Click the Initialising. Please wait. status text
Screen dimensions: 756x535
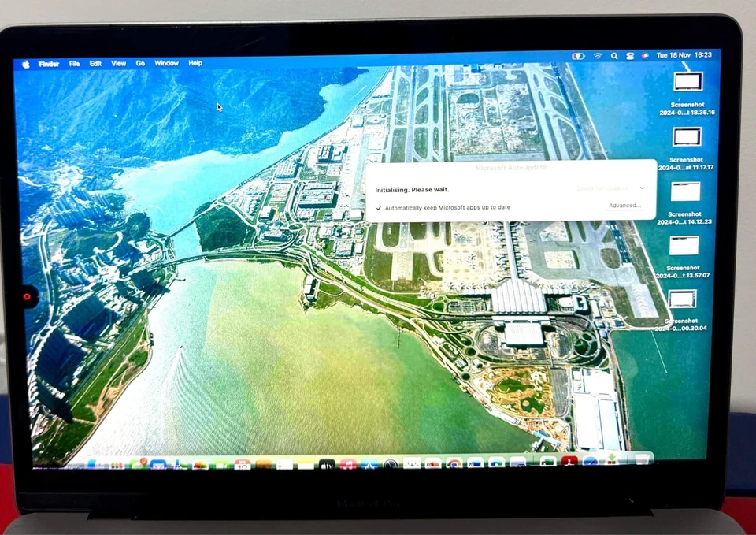click(412, 190)
